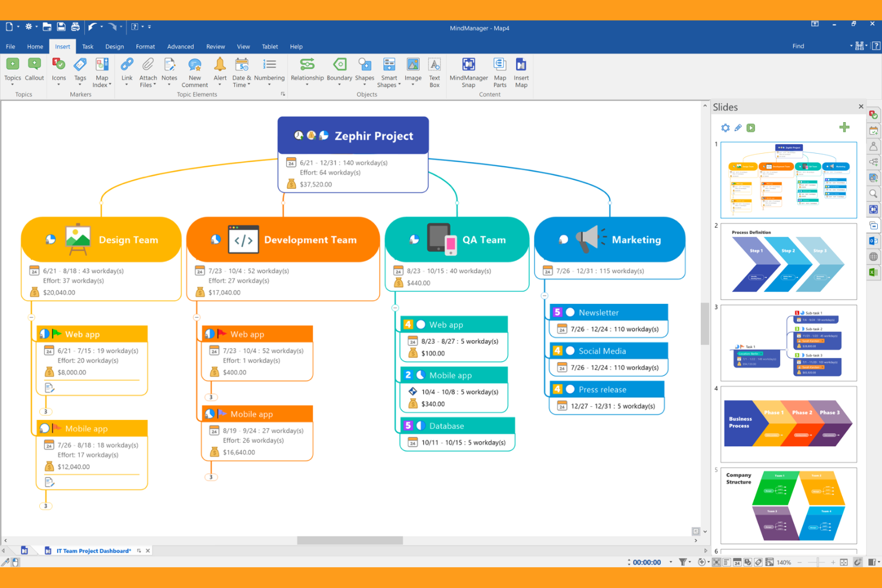Click Find at the top right
This screenshot has height=588, width=882.
click(x=798, y=46)
